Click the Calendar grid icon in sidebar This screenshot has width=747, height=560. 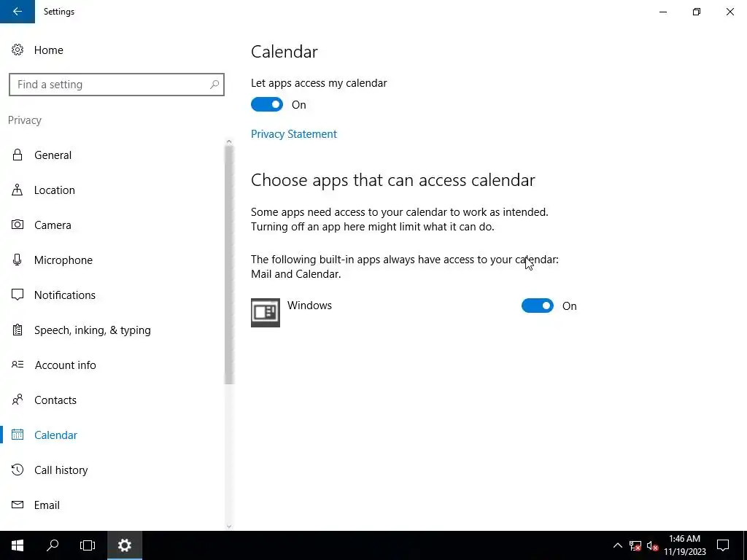point(18,435)
